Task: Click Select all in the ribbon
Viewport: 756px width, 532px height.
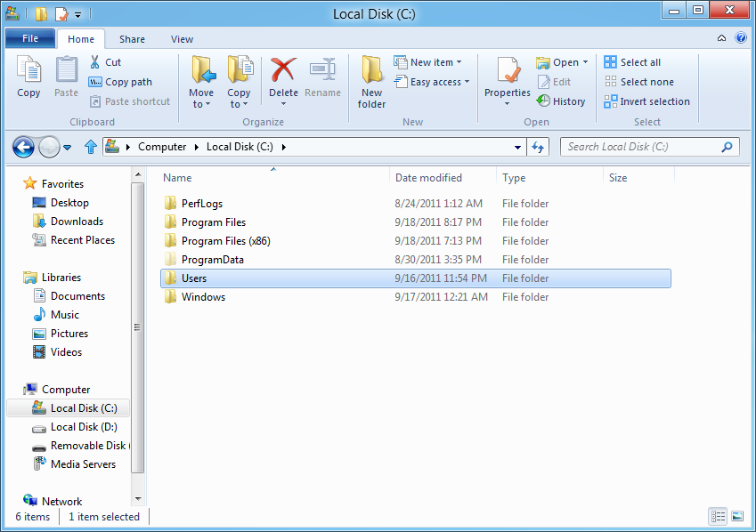Action: pos(632,62)
